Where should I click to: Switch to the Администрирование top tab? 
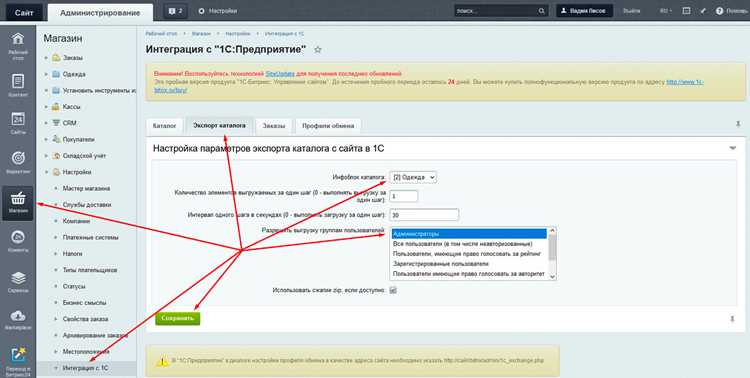tap(100, 12)
